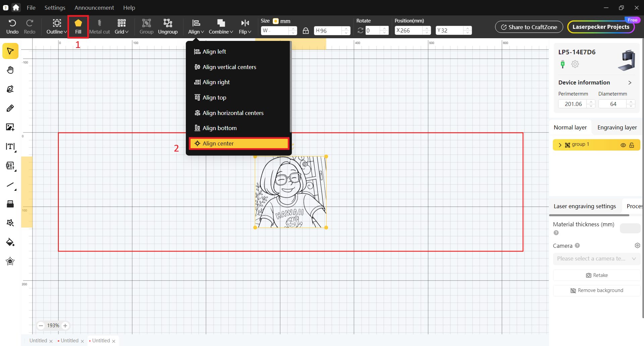Choose Align top from menu
644x346 pixels.
coord(238,98)
